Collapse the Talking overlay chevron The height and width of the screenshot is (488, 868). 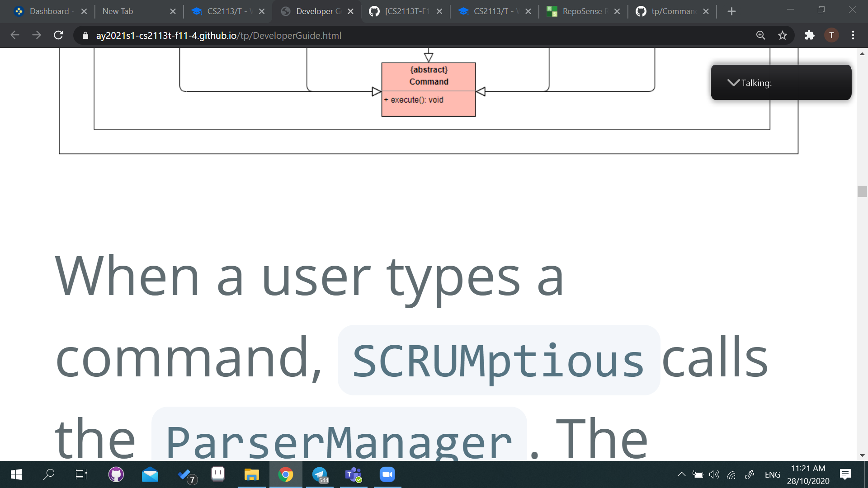pyautogui.click(x=733, y=83)
